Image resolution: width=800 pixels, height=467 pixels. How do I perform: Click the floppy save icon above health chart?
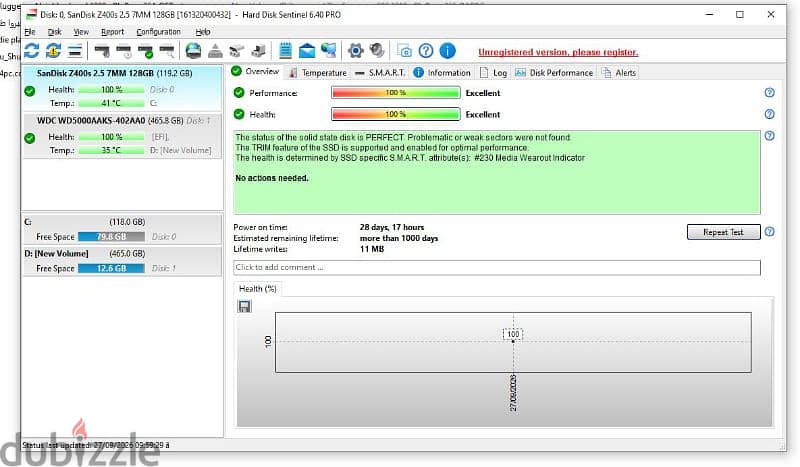pyautogui.click(x=244, y=306)
